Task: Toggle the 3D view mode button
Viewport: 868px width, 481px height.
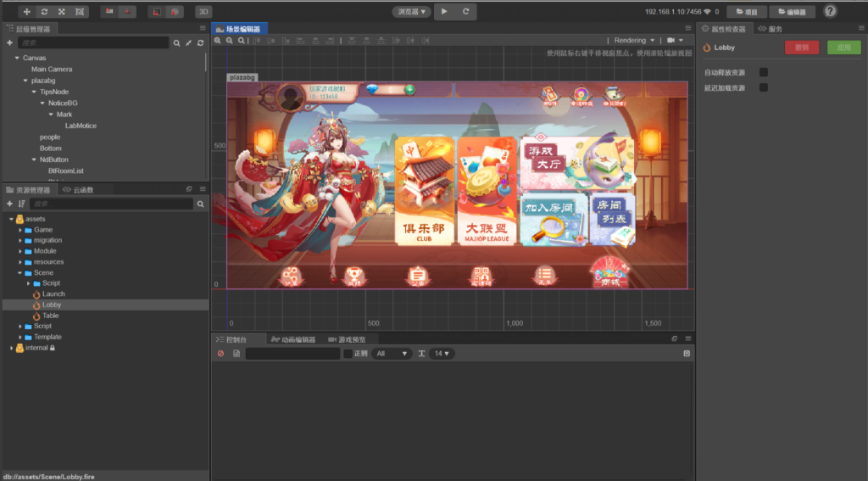Action: [x=203, y=12]
